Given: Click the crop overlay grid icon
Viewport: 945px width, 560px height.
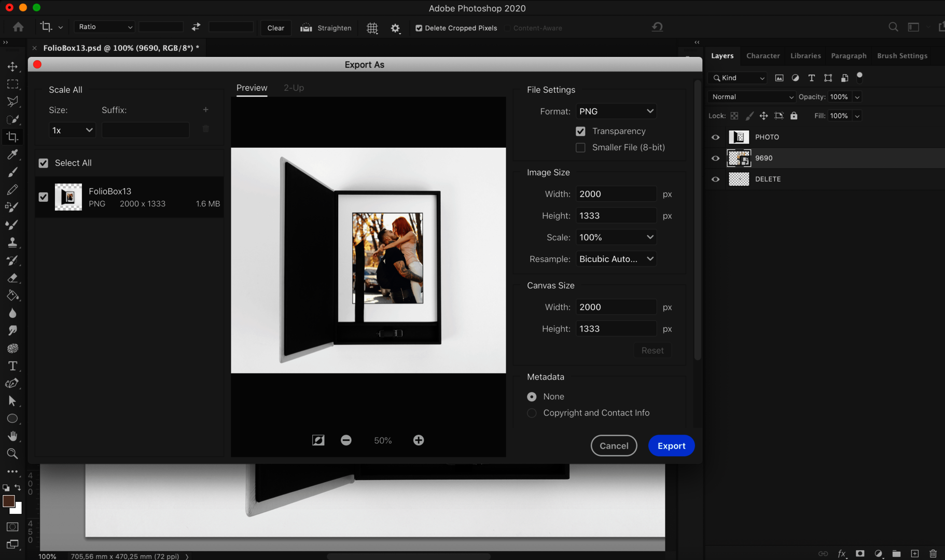Looking at the screenshot, I should [372, 28].
